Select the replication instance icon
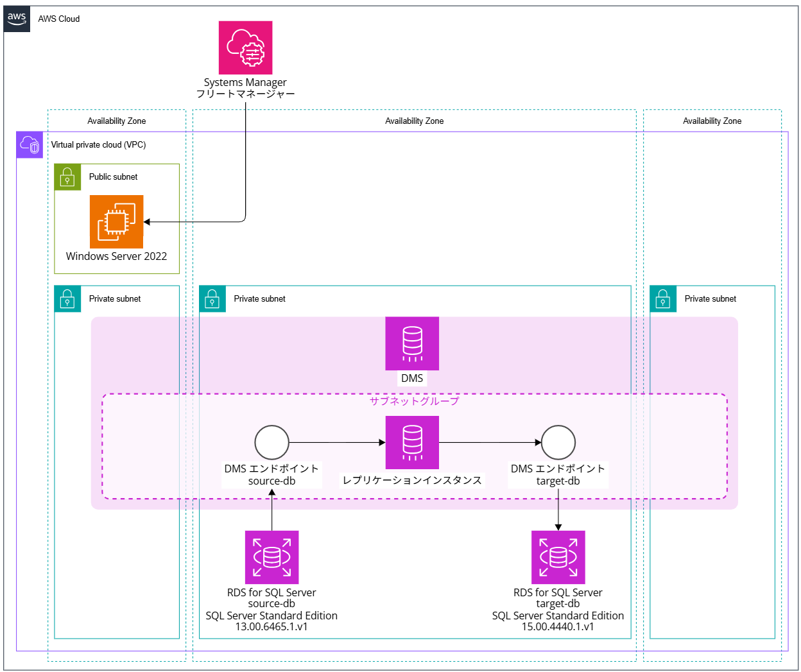 (x=412, y=442)
